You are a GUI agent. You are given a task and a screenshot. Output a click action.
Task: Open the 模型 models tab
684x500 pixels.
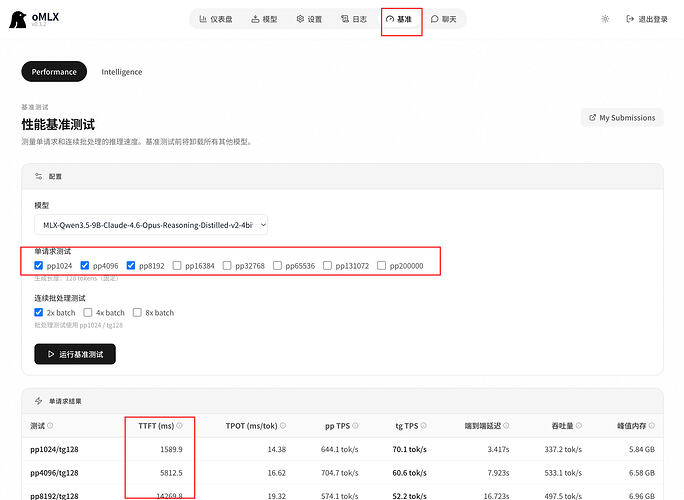(x=264, y=19)
